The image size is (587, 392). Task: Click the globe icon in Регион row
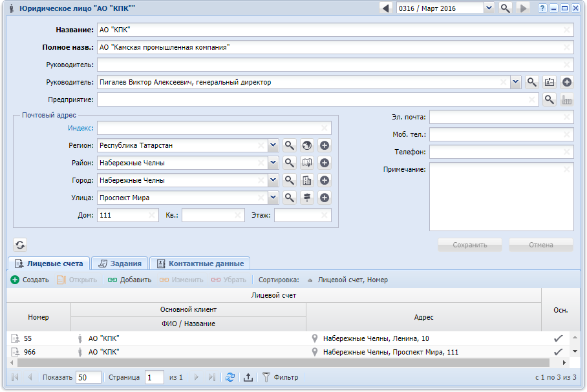pyautogui.click(x=307, y=145)
